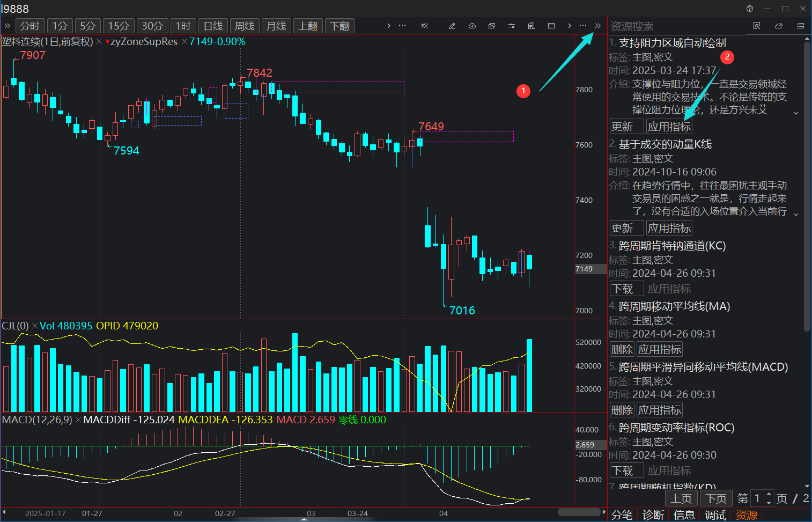Click 下载 for 跨周期变动率指标(ROC)

click(627, 470)
